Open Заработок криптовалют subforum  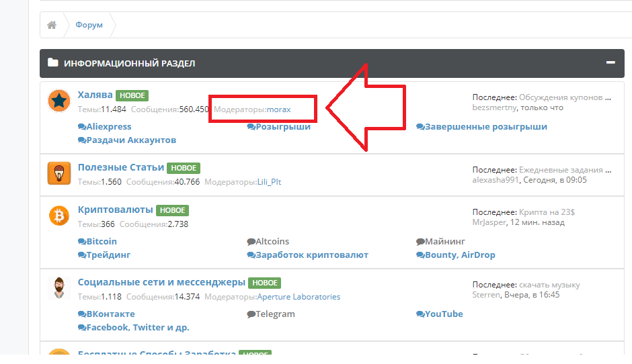(312, 255)
